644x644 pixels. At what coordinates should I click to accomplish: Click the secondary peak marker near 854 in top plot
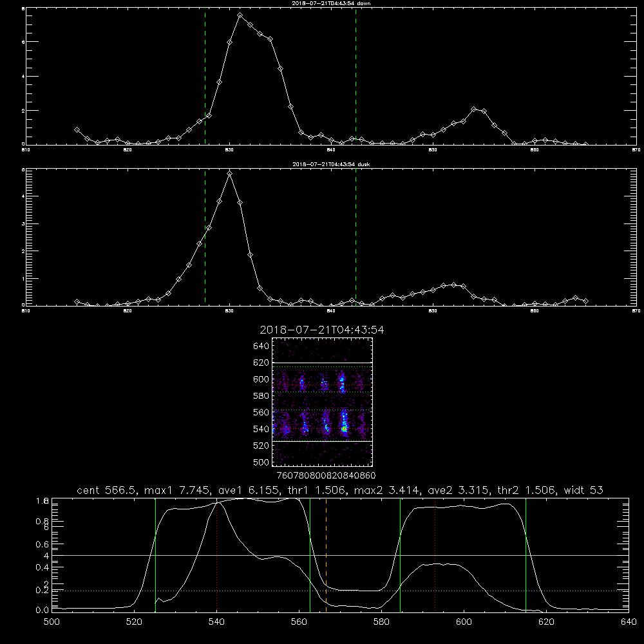coord(473,109)
